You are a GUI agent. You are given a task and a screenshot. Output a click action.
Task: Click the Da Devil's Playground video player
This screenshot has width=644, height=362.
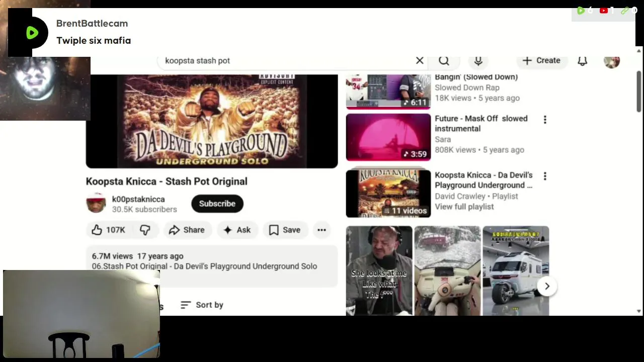[x=212, y=121]
